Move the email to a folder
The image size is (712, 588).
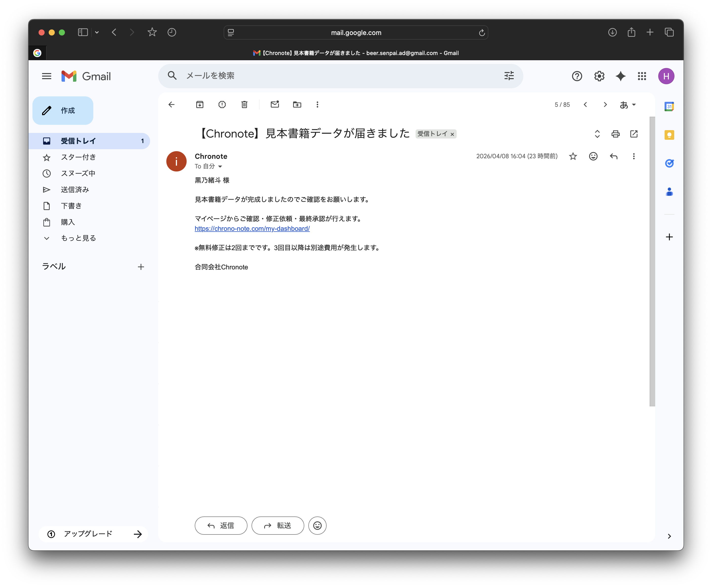pyautogui.click(x=297, y=105)
